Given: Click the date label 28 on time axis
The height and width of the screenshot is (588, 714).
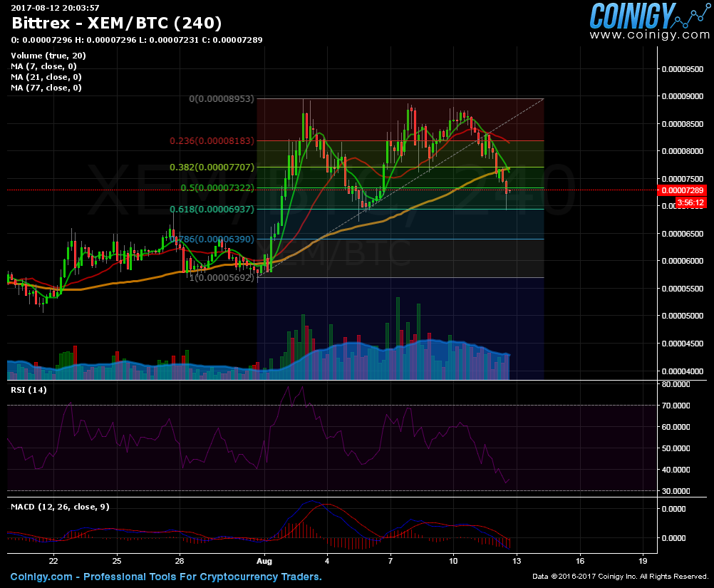Looking at the screenshot, I should pyautogui.click(x=180, y=561).
